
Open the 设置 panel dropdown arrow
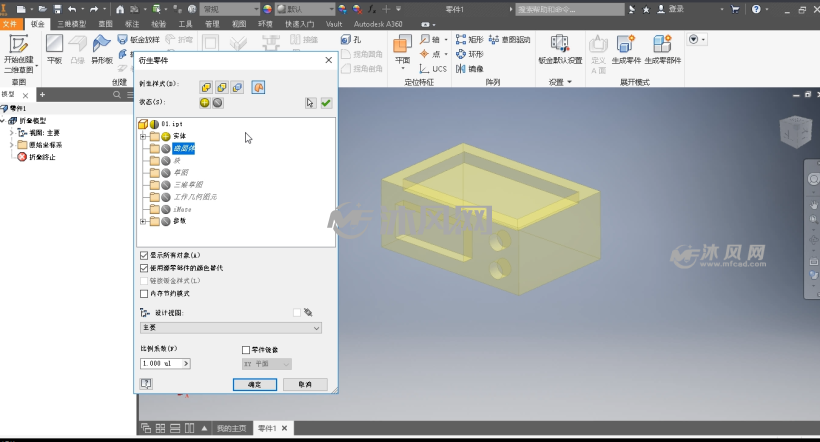coord(570,82)
